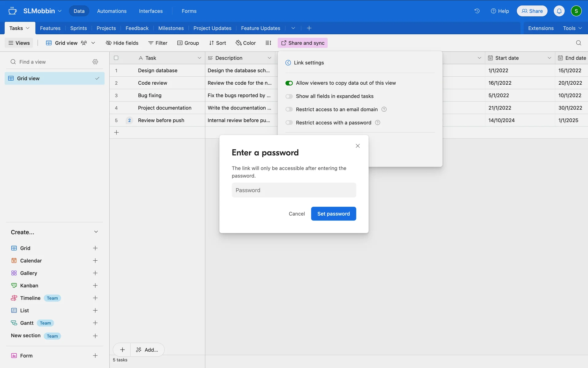
Task: Click the search magnifier icon in toolbar
Action: tap(578, 43)
